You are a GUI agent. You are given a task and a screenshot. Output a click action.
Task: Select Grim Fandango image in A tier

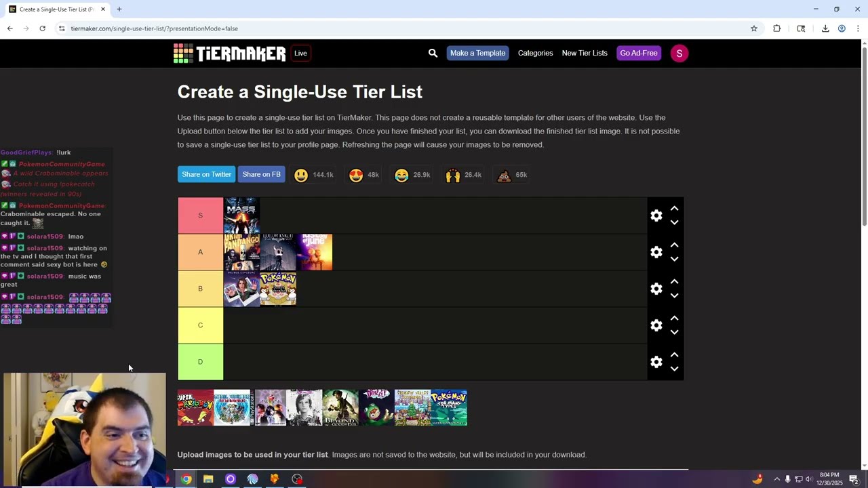point(241,252)
